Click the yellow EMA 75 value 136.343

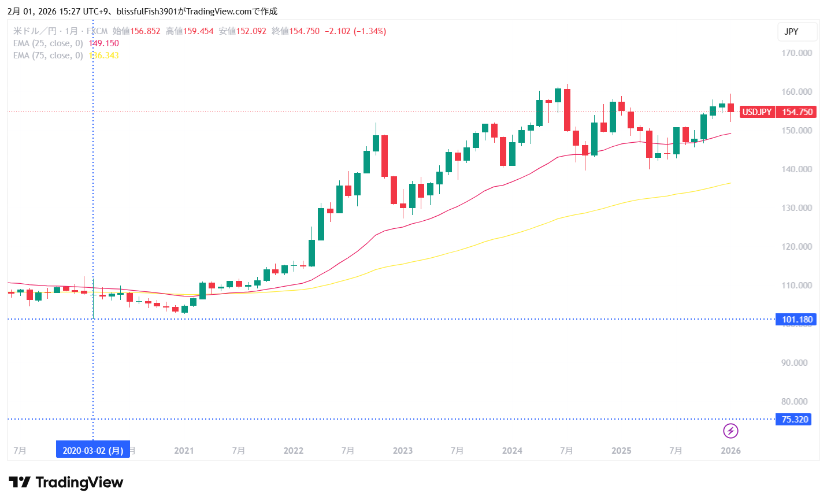105,55
